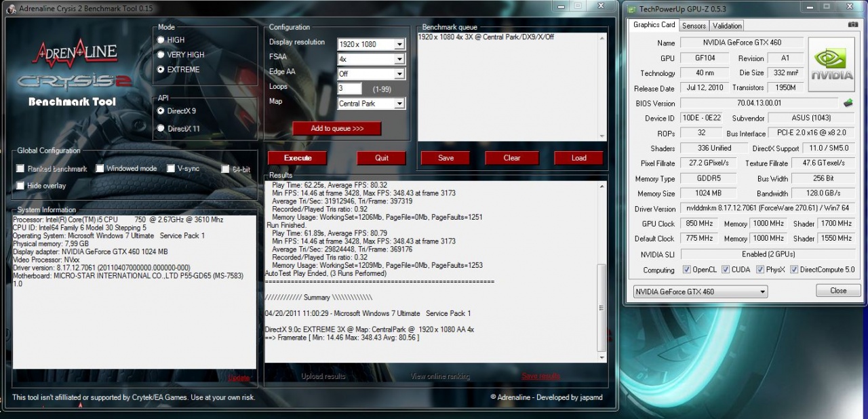This screenshot has height=419, width=868.
Task: Click Close button in GPU-Z
Action: pos(838,290)
